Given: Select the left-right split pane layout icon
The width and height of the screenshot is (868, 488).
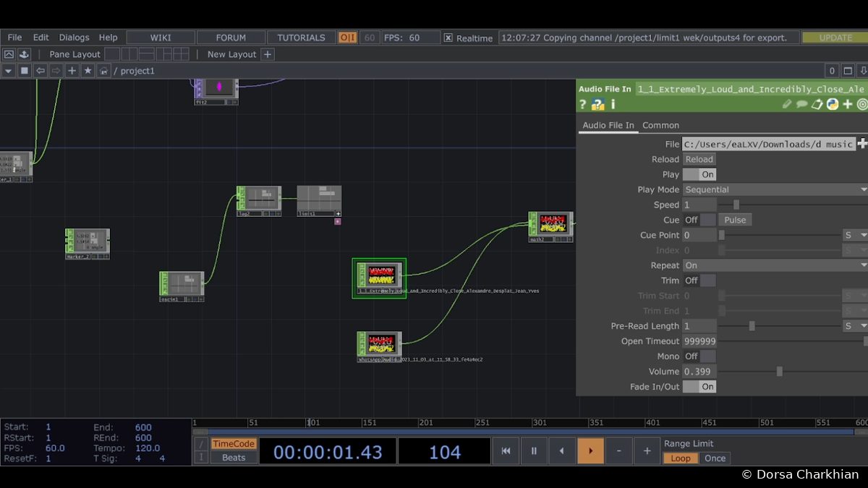Looking at the screenshot, I should coord(130,54).
